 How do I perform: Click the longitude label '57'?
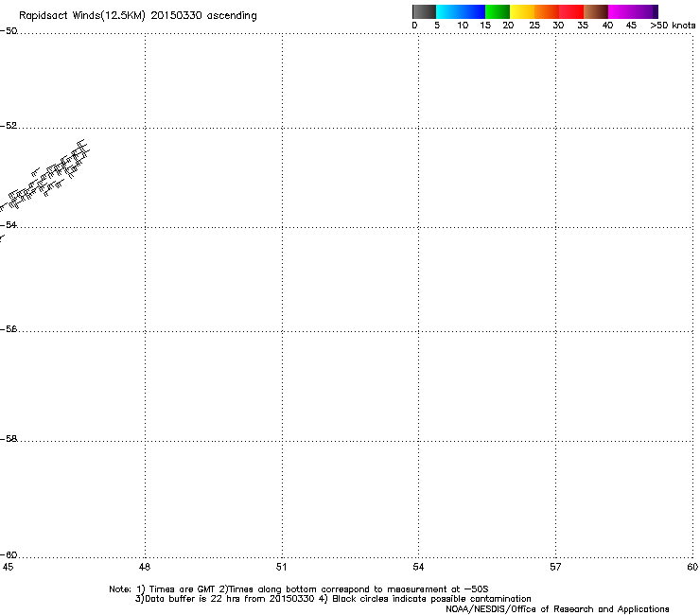point(555,567)
